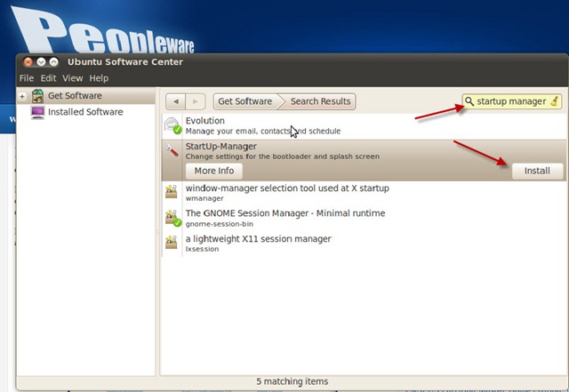Select the Get Software breadcrumb
Image resolution: width=569 pixels, height=392 pixels.
click(x=245, y=101)
